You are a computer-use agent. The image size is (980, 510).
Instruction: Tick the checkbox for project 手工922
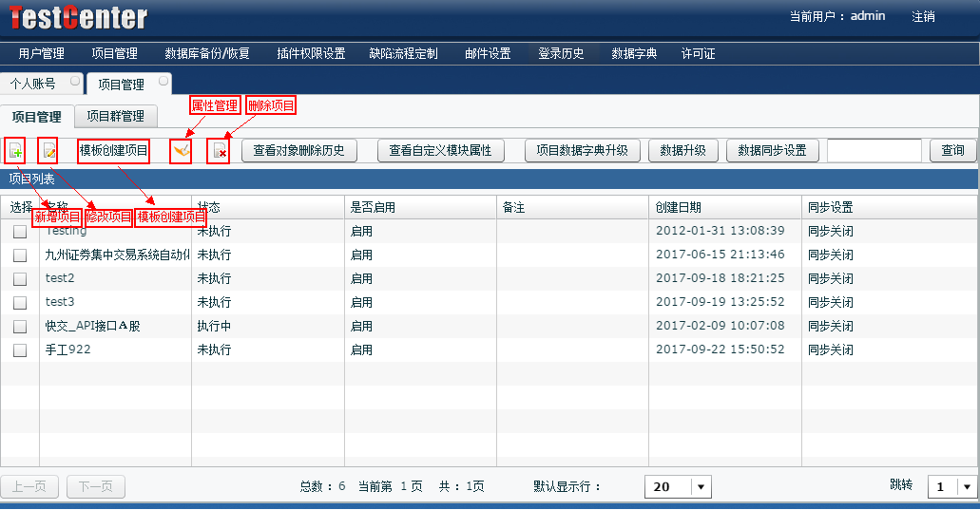(x=20, y=350)
